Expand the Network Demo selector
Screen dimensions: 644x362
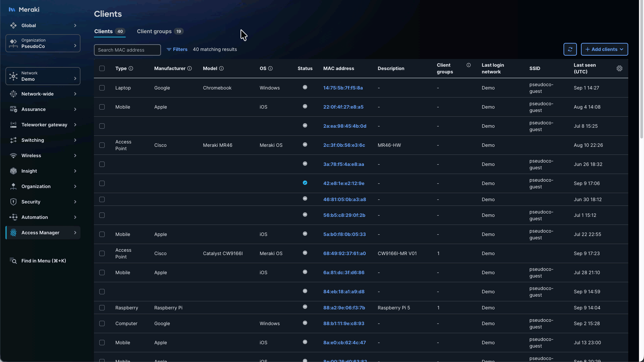pos(43,76)
